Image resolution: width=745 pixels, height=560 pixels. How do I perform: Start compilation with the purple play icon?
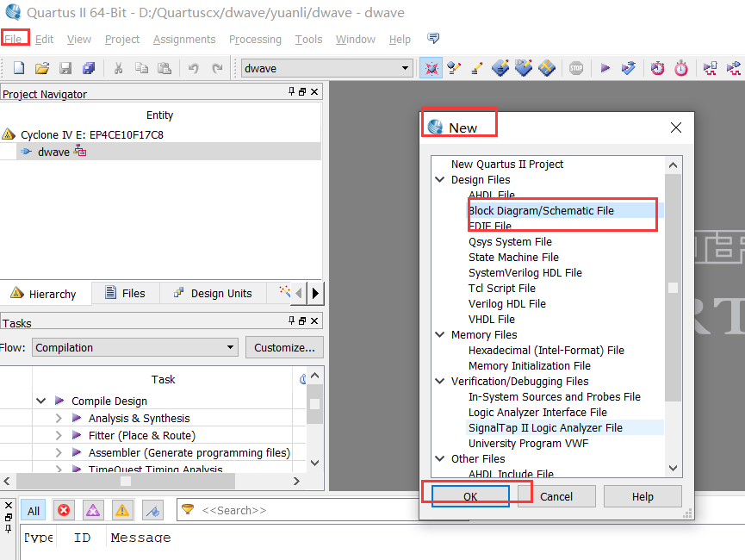(x=605, y=68)
